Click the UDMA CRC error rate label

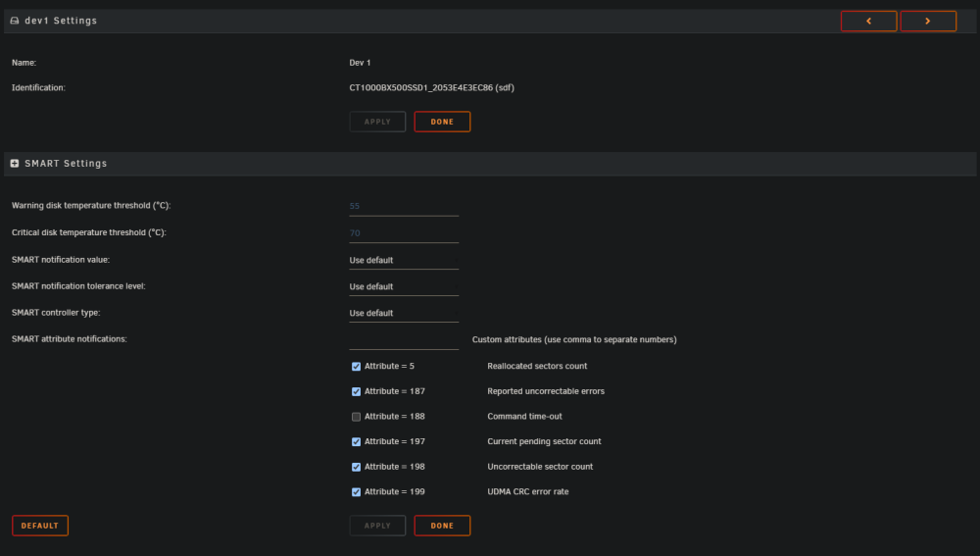click(528, 491)
